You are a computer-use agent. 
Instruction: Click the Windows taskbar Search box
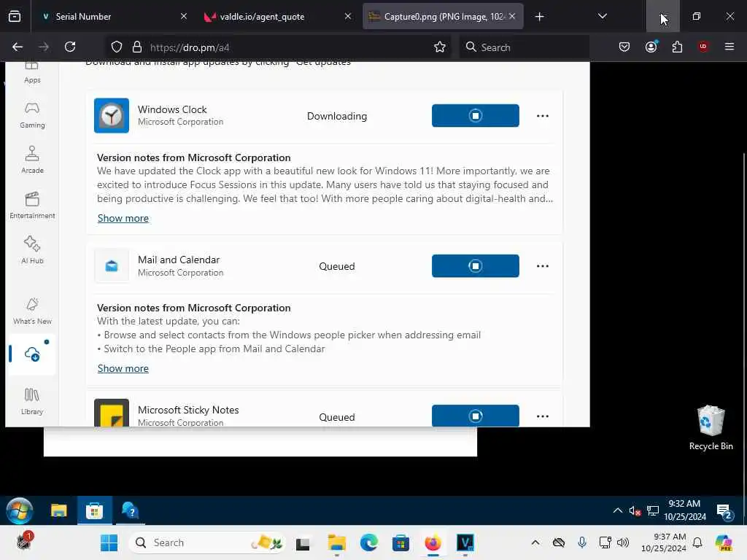(207, 542)
